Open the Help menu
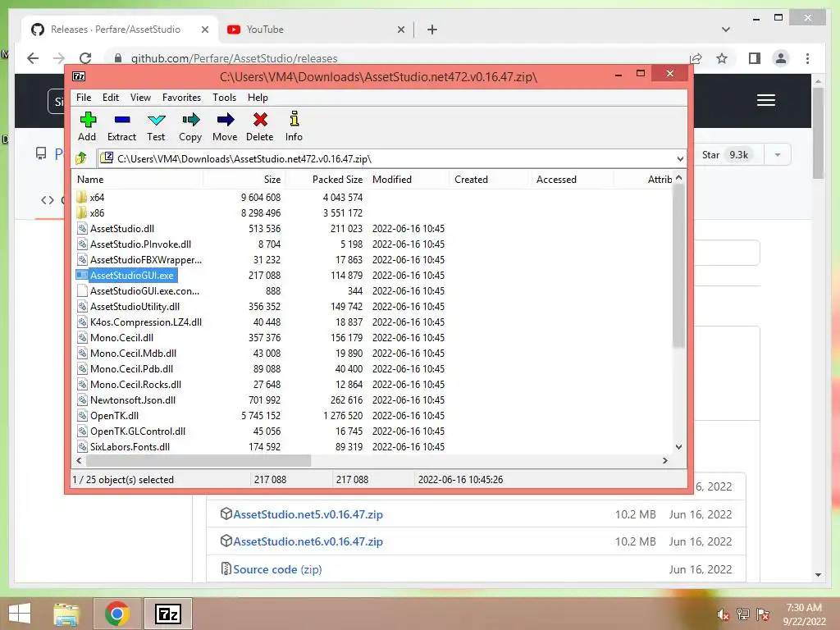This screenshot has height=630, width=840. tap(258, 98)
